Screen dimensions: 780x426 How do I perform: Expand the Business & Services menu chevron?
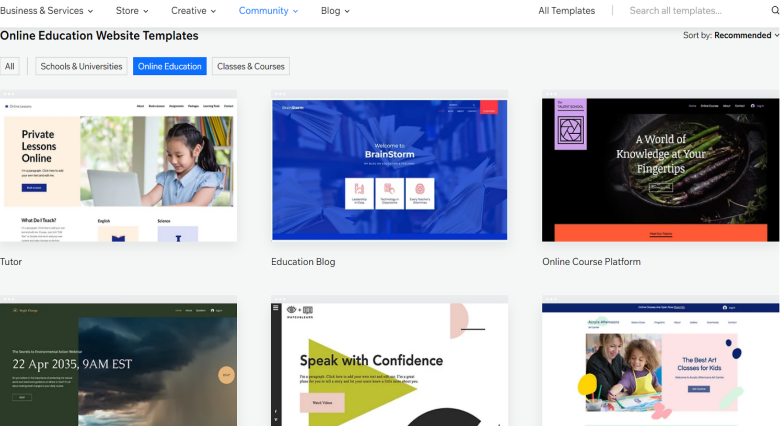[x=91, y=11]
